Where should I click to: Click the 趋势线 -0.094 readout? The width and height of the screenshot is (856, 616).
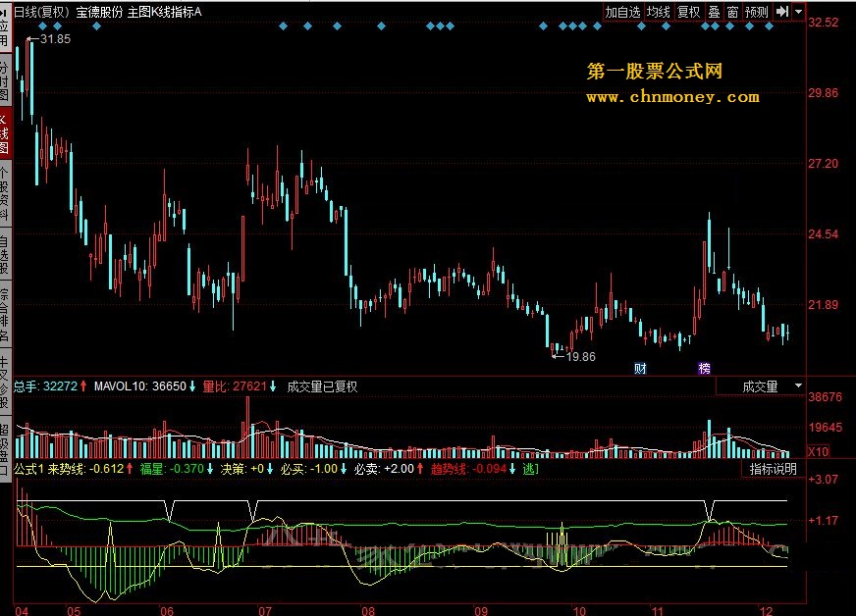click(x=473, y=469)
